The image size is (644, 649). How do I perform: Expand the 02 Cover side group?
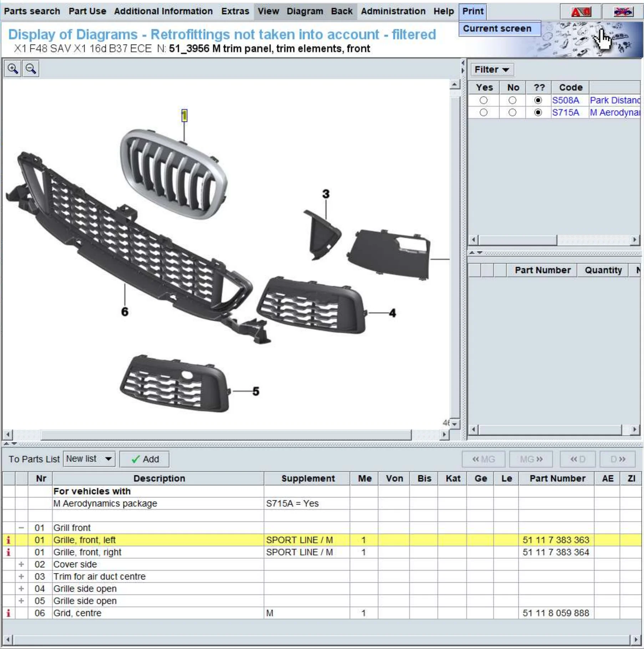[x=21, y=564]
